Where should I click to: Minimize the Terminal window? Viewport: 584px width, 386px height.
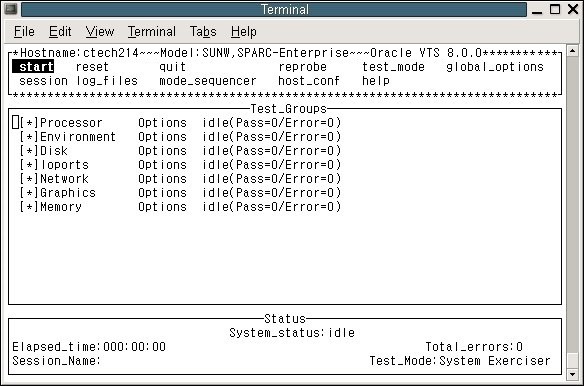coord(537,9)
